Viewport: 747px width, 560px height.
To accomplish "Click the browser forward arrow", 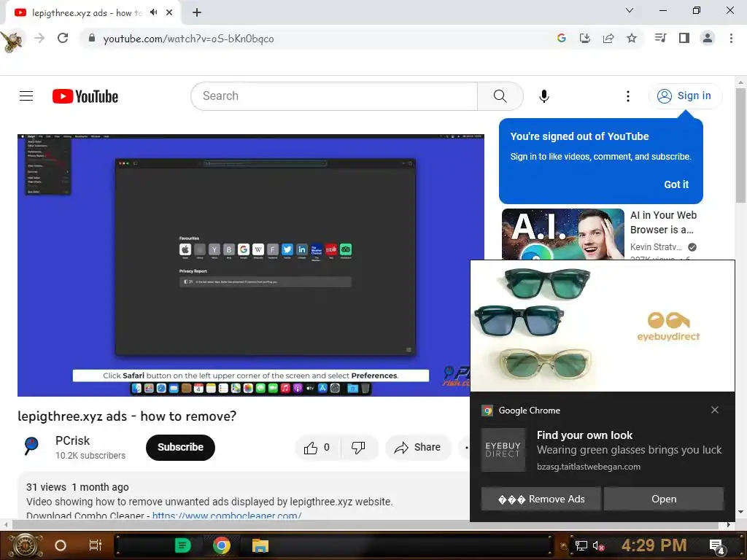I will click(39, 38).
